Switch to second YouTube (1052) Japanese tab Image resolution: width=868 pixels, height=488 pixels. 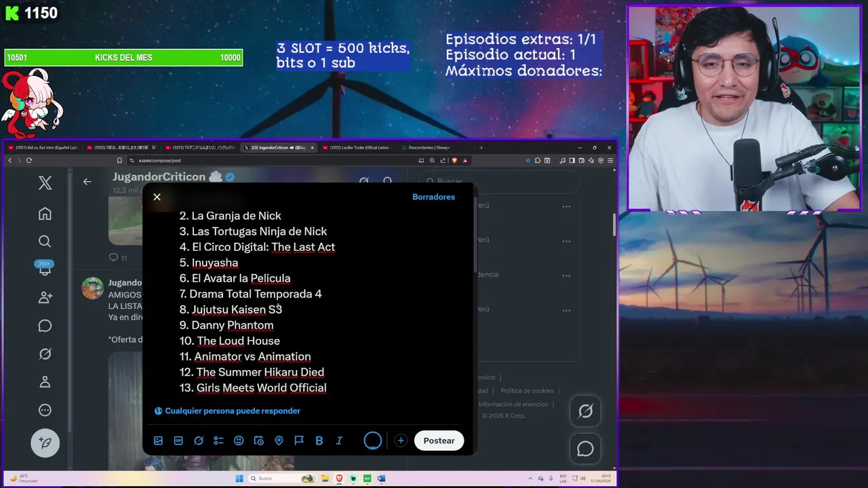pos(123,147)
